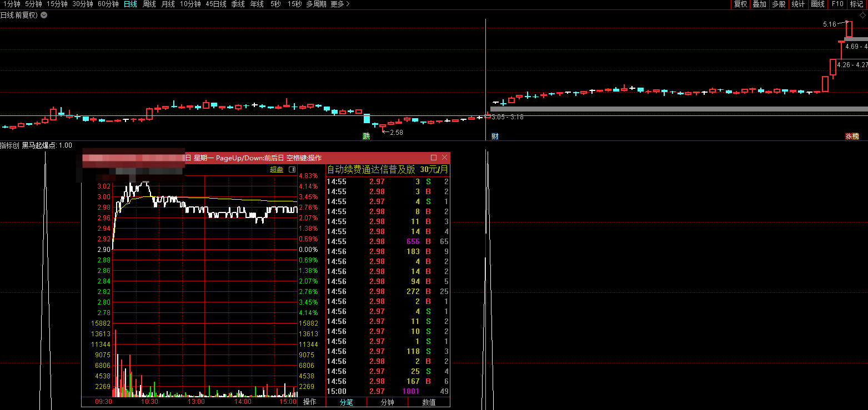Image resolution: width=868 pixels, height=410 pixels.
Task: Click the 跌 marker on the chart
Action: 367,136
